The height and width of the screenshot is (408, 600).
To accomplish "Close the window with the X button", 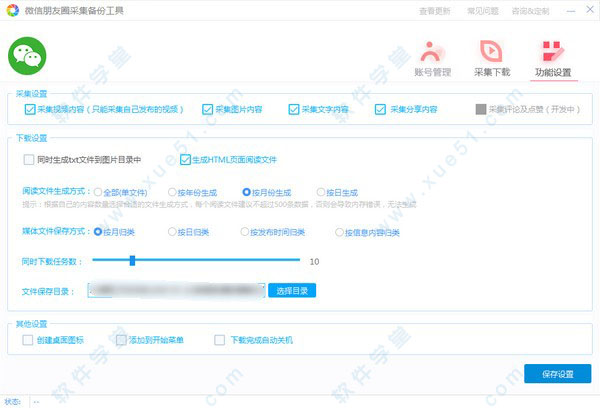I will coord(590,10).
